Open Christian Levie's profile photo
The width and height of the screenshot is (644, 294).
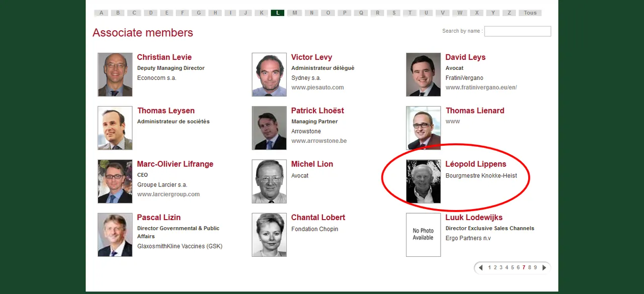[x=115, y=74]
